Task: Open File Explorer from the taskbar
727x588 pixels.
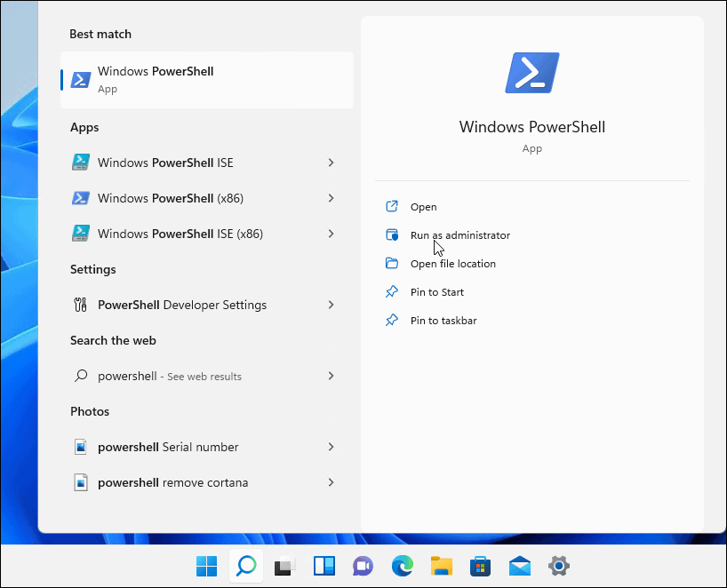Action: 441,566
